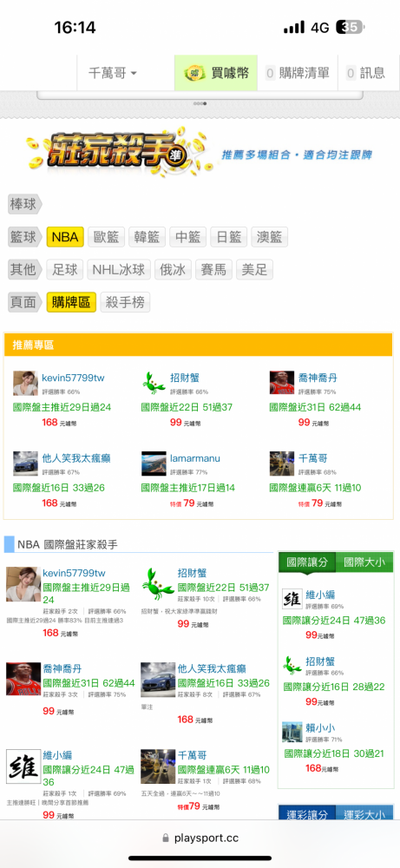Choose the NHL冰球 filter
The image size is (400, 868).
[x=119, y=270]
